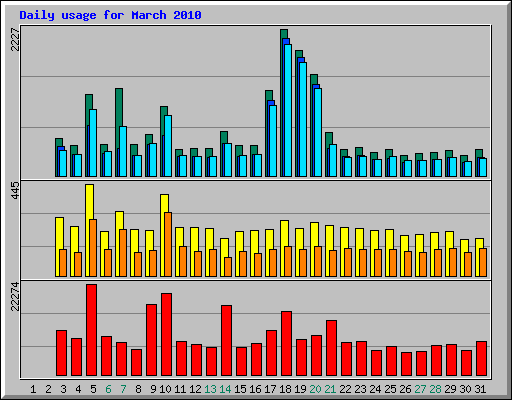
Task: Click day label "9" on the x-axis
Action: 153,389
